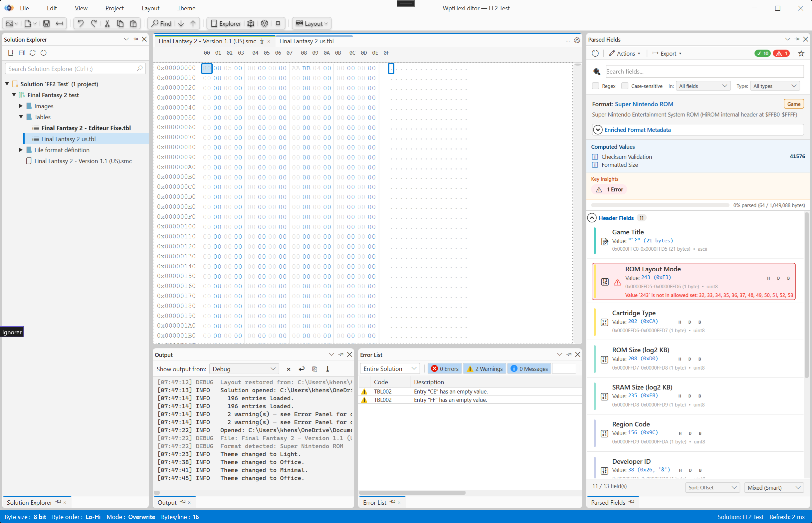The width and height of the screenshot is (812, 523).
Task: Refresh Solution Explorer with circular arrow
Action: click(x=44, y=53)
